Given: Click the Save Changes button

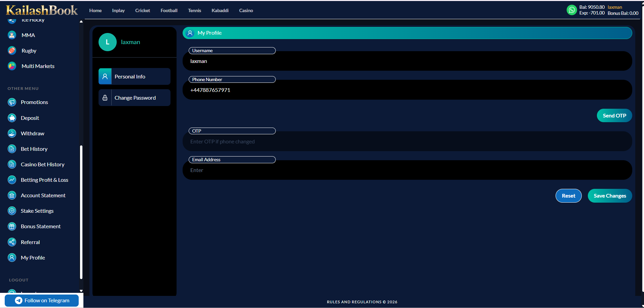Looking at the screenshot, I should 610,196.
